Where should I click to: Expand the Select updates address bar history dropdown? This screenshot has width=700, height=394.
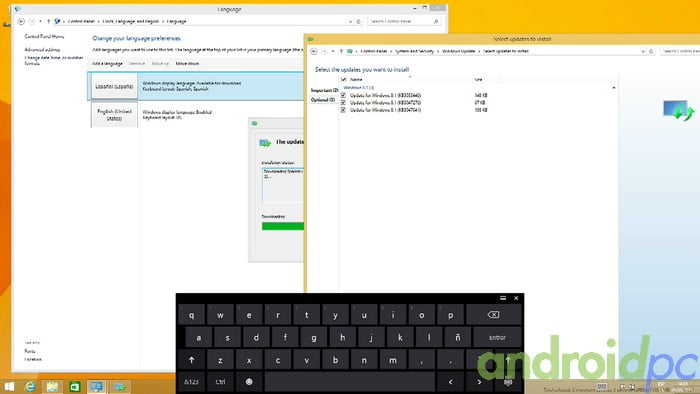pos(643,51)
